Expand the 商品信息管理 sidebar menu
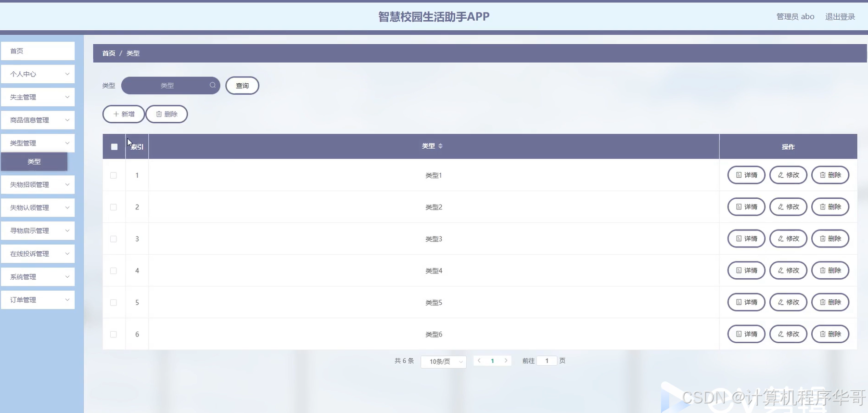This screenshot has height=413, width=868. [x=38, y=120]
